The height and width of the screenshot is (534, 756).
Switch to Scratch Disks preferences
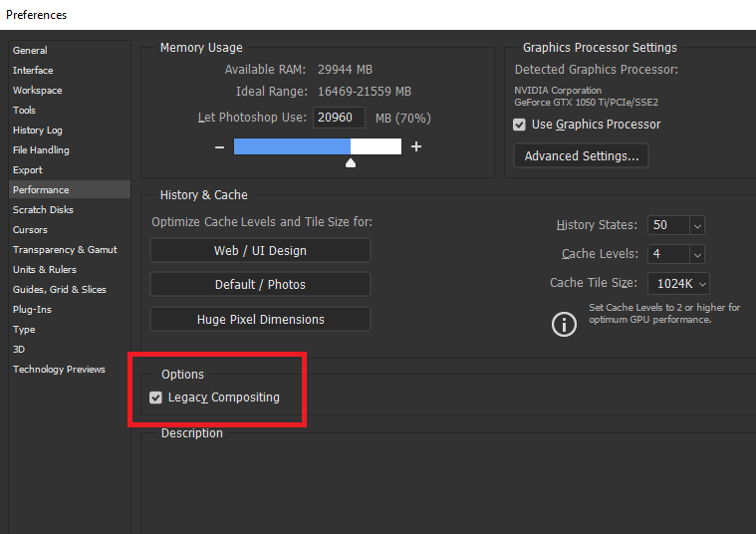(43, 209)
